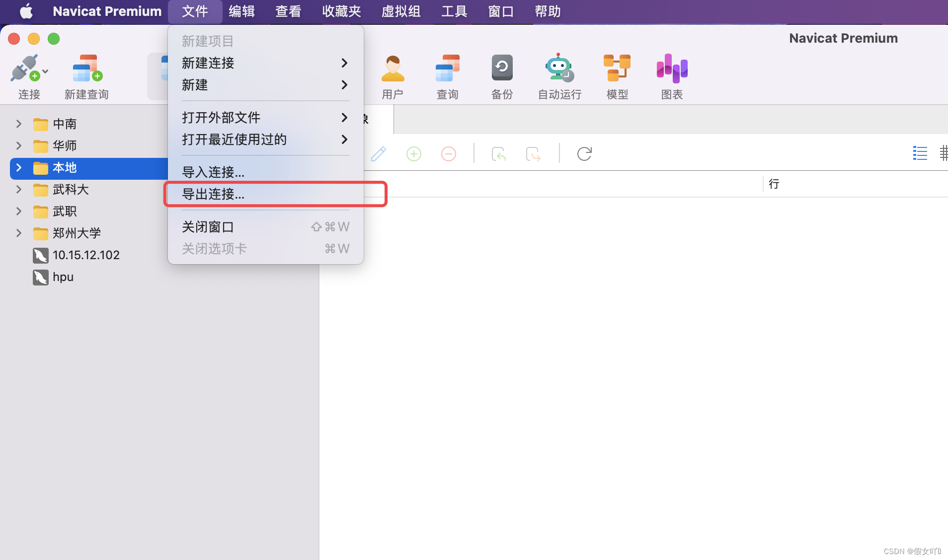
Task: Open the 编辑 menu
Action: pos(241,11)
